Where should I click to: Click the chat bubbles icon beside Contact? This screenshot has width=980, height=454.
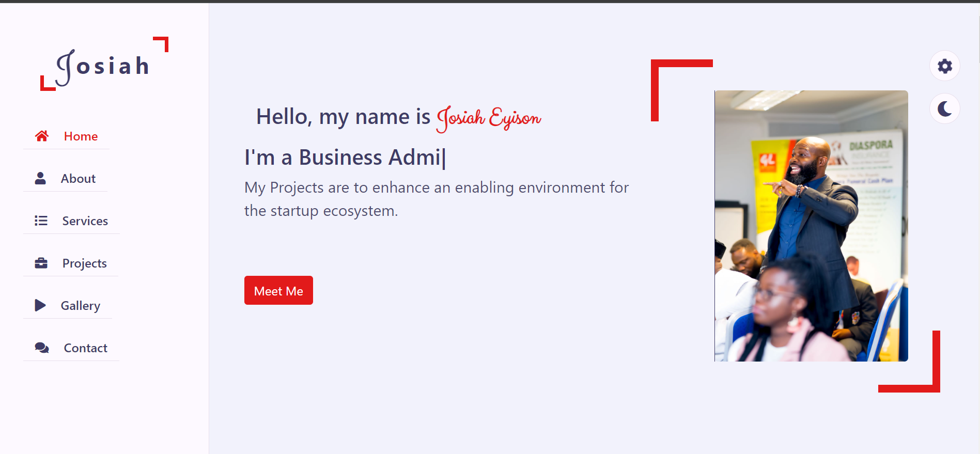click(42, 348)
